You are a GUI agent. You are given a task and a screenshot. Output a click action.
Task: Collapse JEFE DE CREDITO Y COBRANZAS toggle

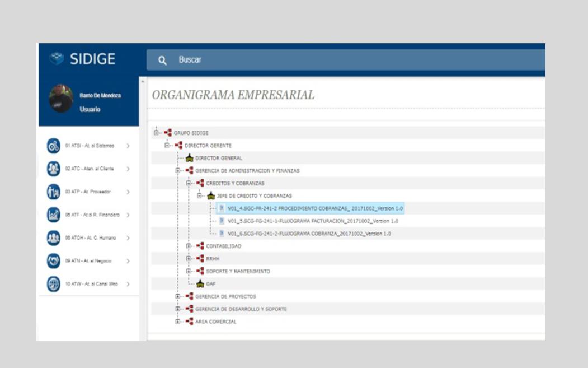tap(200, 195)
